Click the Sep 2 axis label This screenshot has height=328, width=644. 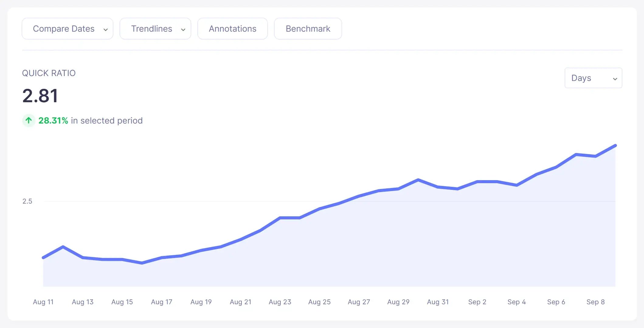click(x=477, y=302)
